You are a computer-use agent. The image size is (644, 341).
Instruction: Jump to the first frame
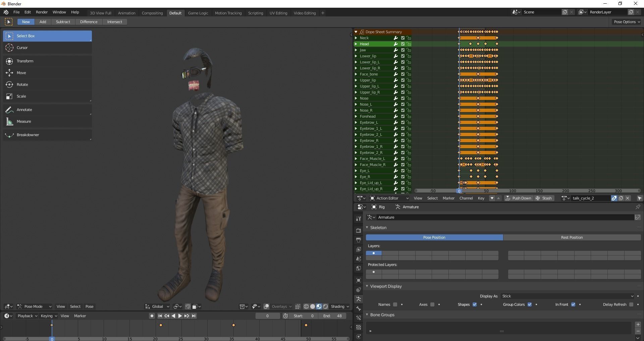(160, 316)
